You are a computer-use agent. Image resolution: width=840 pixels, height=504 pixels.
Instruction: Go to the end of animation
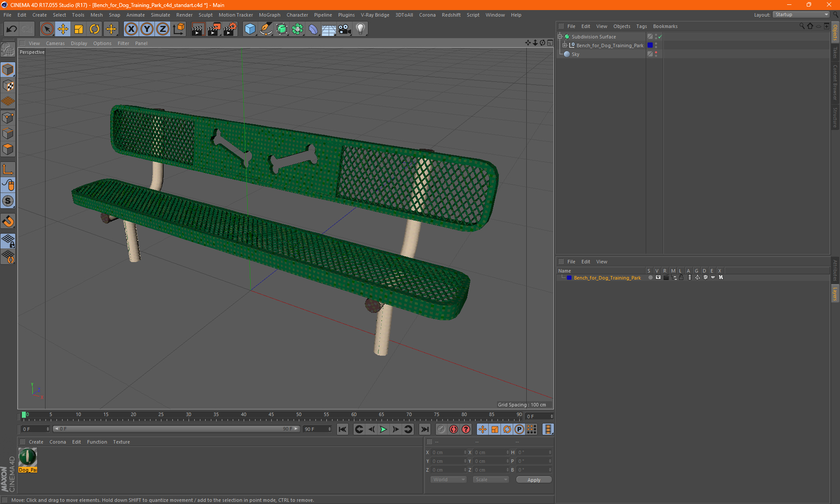[424, 429]
